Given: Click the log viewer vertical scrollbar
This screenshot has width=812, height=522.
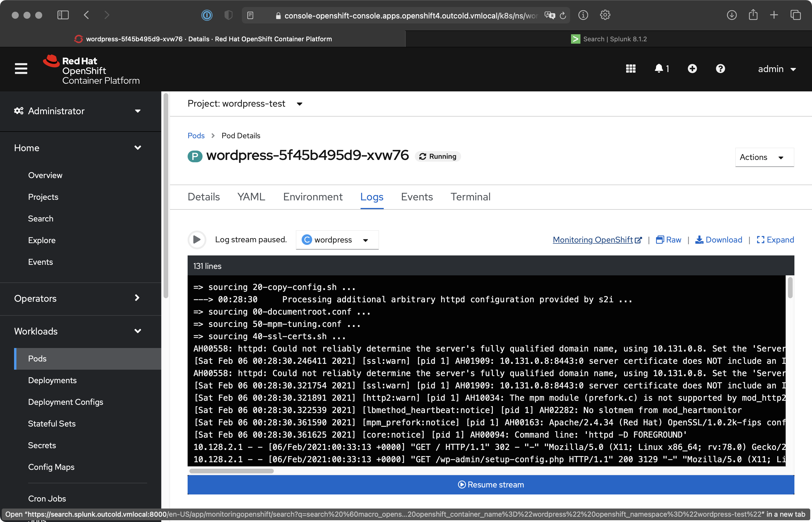Looking at the screenshot, I should coord(790,287).
